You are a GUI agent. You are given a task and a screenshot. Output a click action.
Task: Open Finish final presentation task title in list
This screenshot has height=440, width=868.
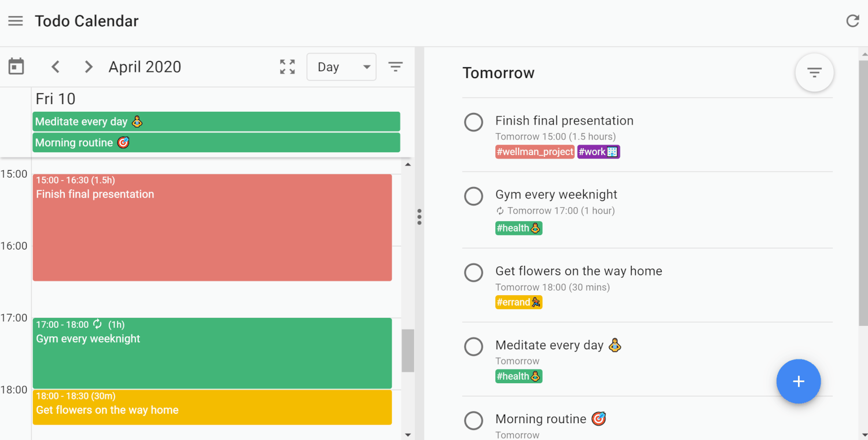564,120
